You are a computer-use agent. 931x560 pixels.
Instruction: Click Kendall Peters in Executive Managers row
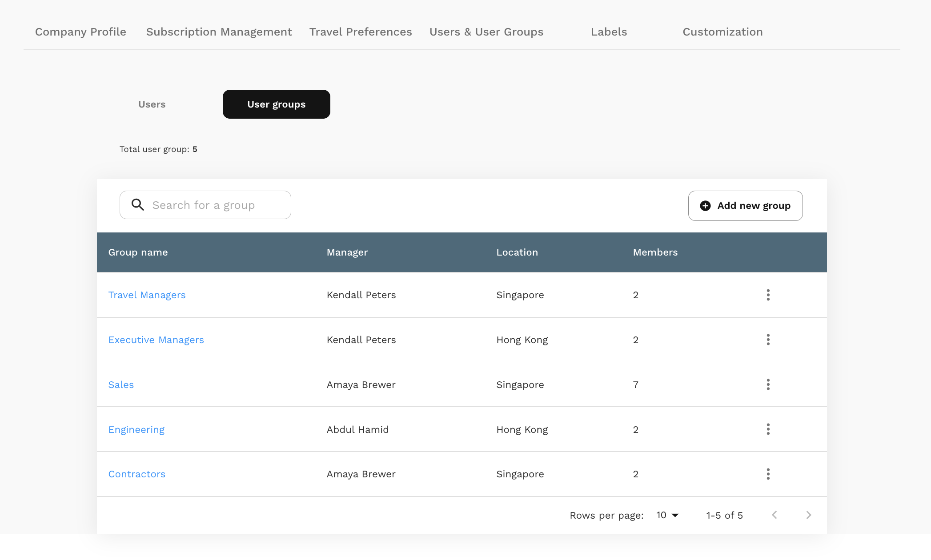point(361,340)
